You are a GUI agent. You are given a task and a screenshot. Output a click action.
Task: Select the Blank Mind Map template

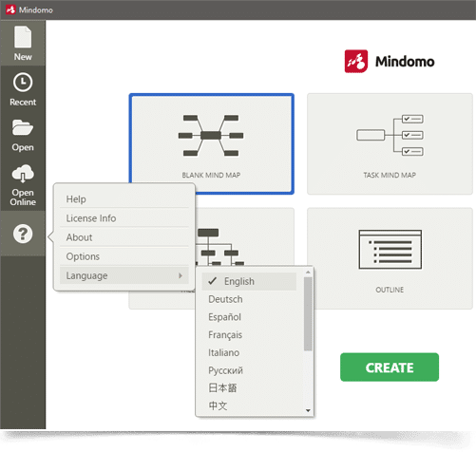211,143
